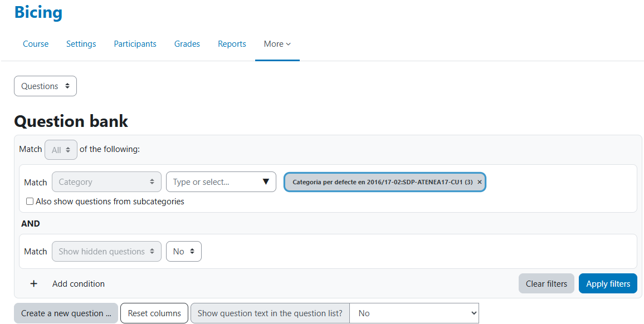Open the Show hidden questions filter dropdown
Screen dimensions: 644x324
106,252
